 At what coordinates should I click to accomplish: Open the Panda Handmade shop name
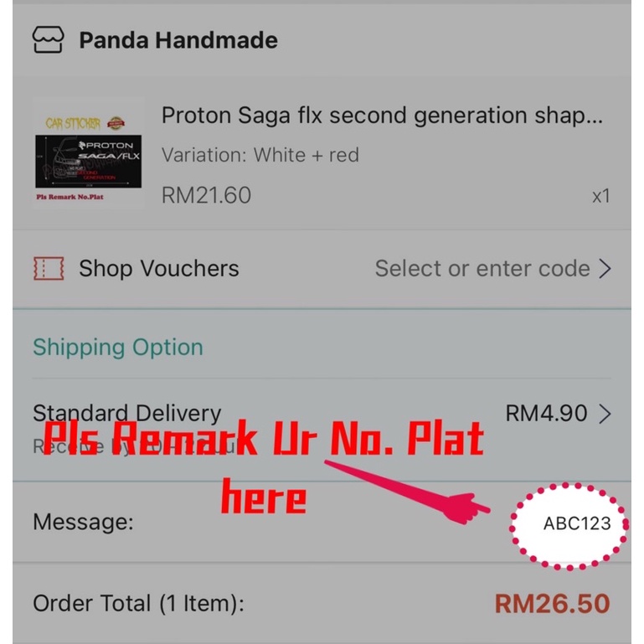coord(178,40)
